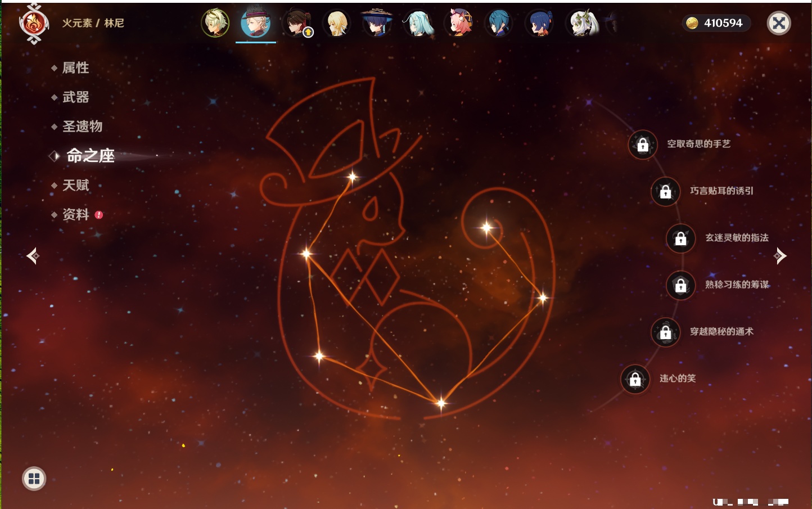Viewport: 812px width, 509px height.
Task: Click the lock icon for 玄迷灵敏的指法
Action: [681, 238]
